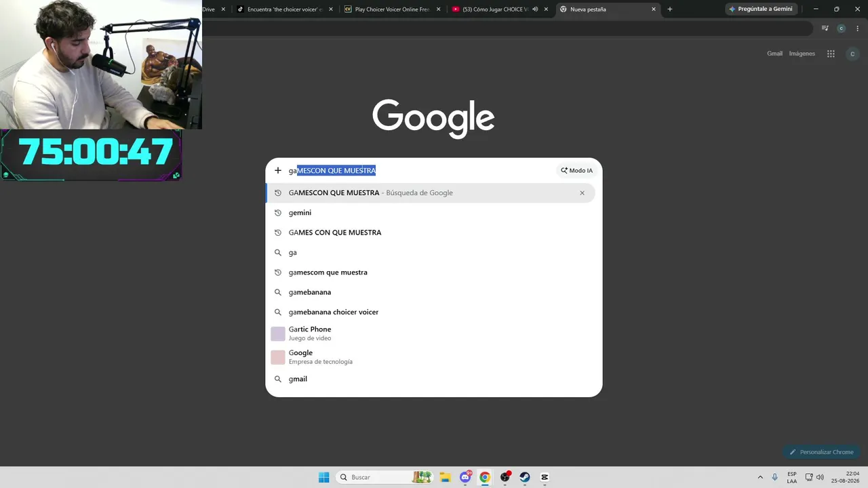The height and width of the screenshot is (488, 868).
Task: Click the Chrome taskbar icon
Action: 485,477
